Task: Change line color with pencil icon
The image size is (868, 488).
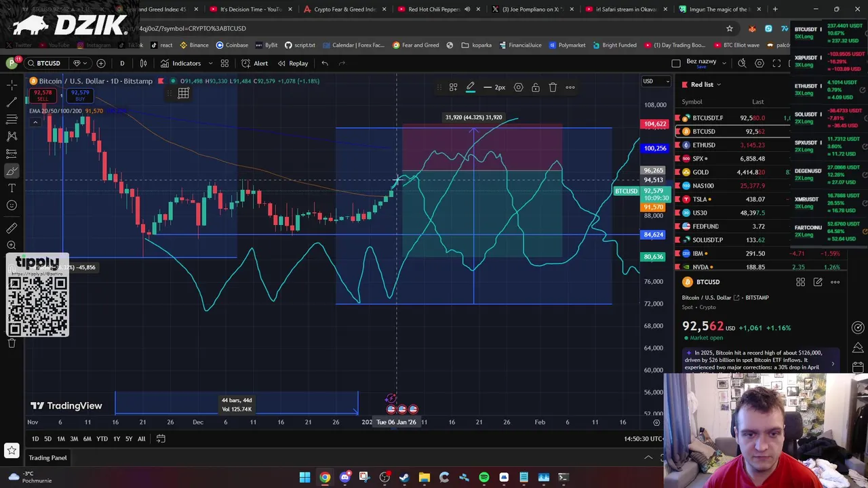Action: point(470,87)
